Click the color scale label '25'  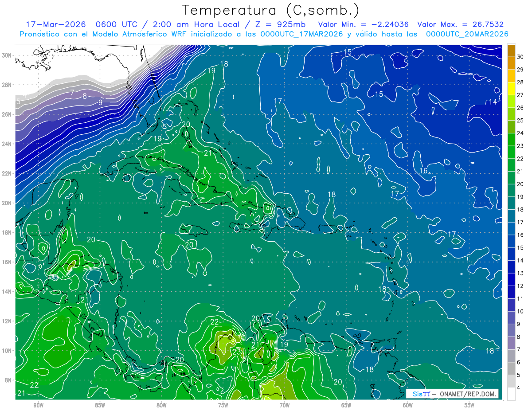click(x=521, y=120)
